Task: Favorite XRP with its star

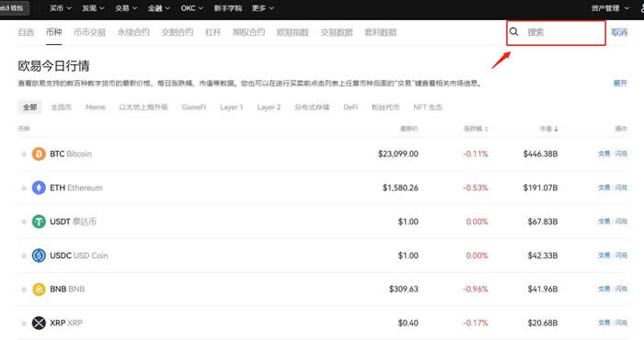Action: point(24,323)
